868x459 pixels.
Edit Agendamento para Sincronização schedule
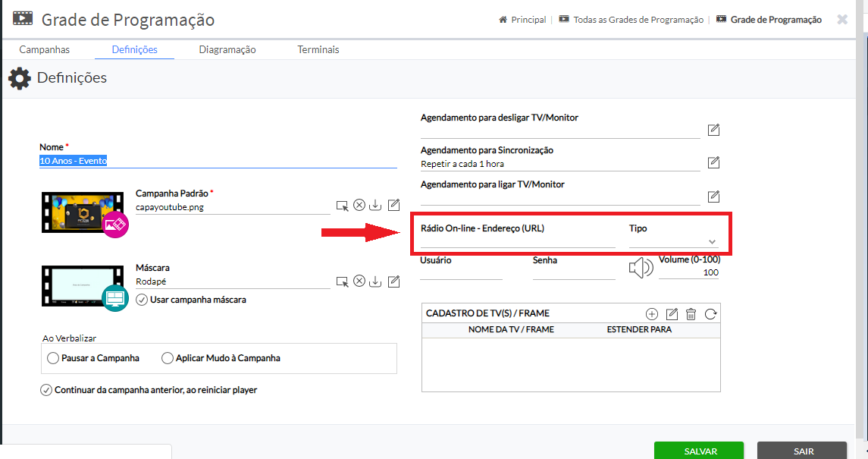pos(713,162)
